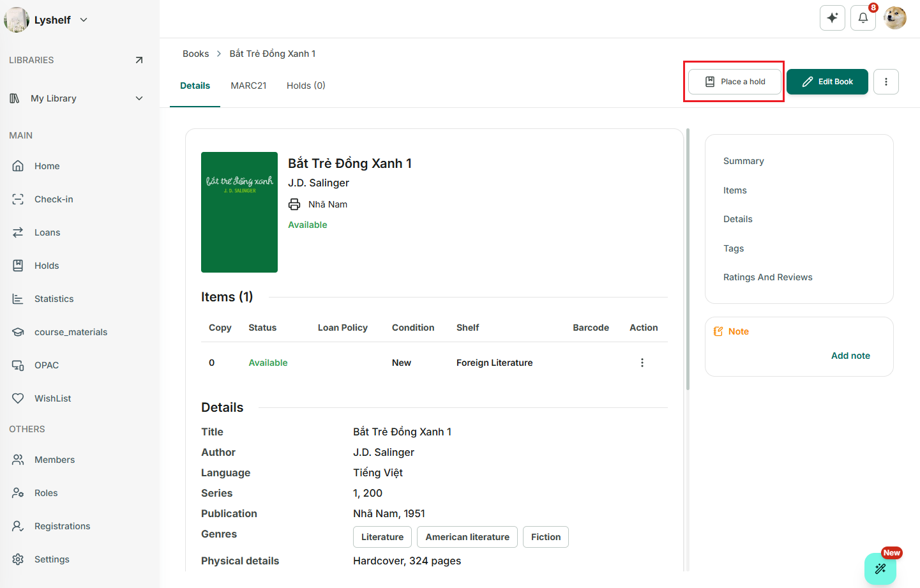The width and height of the screenshot is (920, 588).
Task: Click the details panel vertical scrollbar
Action: point(688,259)
